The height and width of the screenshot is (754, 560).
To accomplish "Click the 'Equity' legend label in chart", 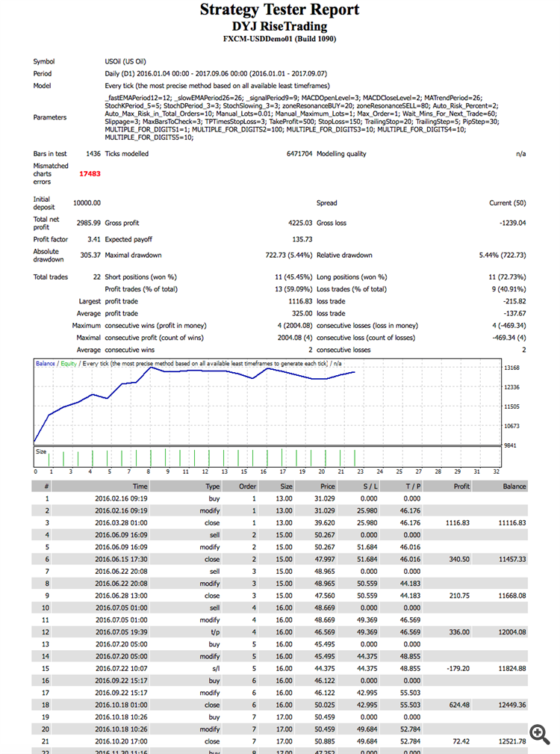I will point(69,363).
